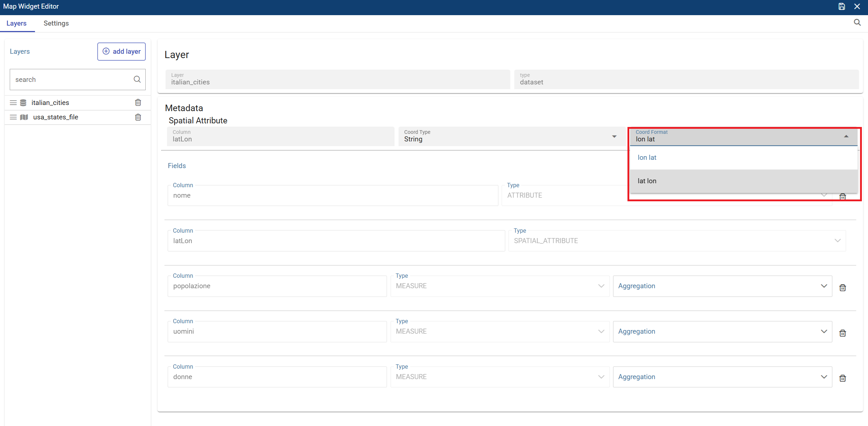
Task: Open the Type dropdown for popolazione
Action: [500, 286]
